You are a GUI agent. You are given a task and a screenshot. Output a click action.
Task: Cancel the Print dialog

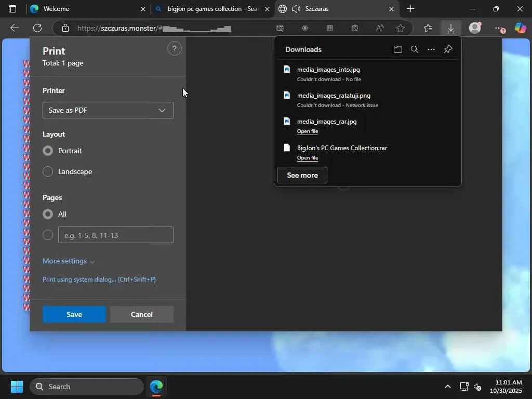pos(142,314)
